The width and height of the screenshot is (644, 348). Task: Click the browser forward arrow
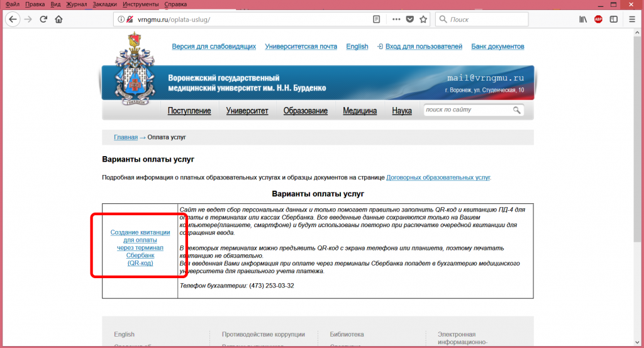28,20
